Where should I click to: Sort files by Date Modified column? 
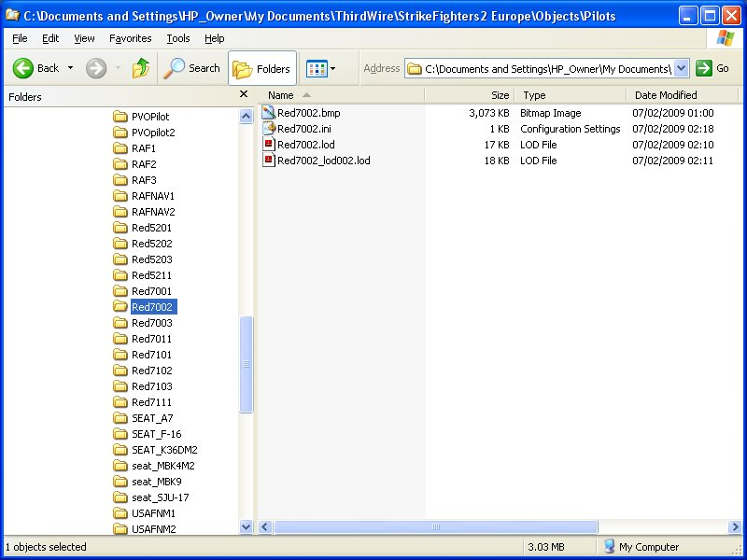pos(683,95)
